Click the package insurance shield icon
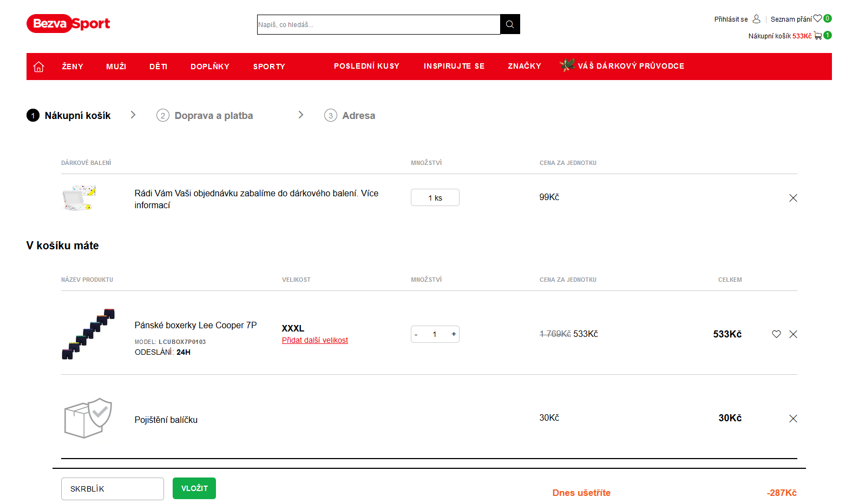This screenshot has height=504, width=859. pos(88,418)
